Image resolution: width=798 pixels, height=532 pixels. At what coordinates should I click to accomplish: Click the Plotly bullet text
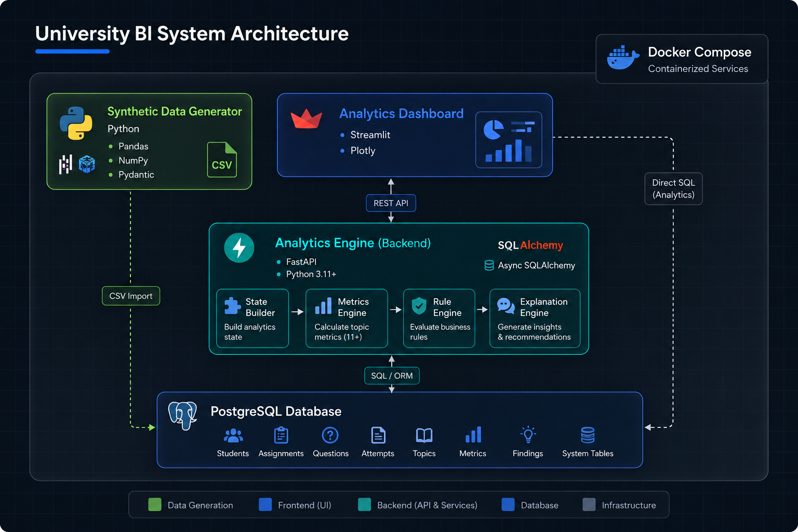[363, 151]
